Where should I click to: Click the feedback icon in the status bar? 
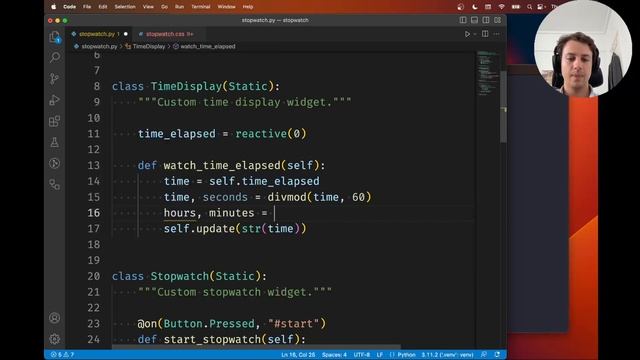[484, 355]
